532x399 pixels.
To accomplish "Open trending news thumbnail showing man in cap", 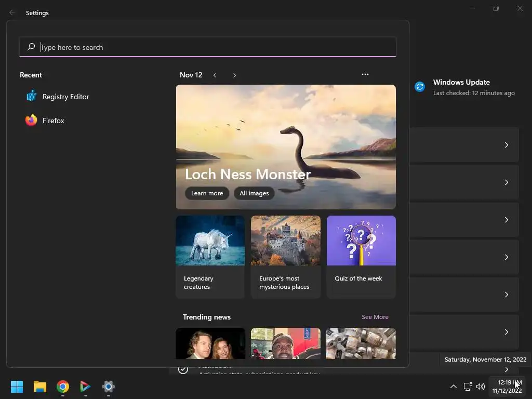I will point(286,343).
